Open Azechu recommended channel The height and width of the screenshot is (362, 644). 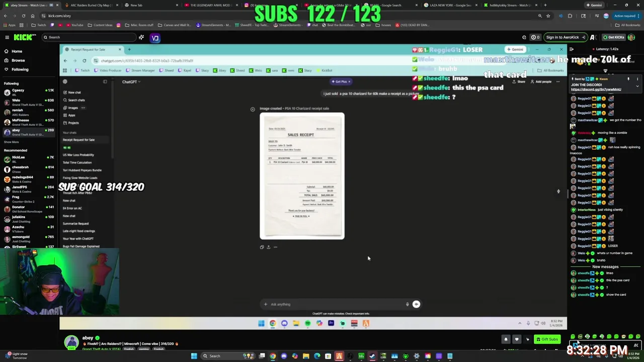pyautogui.click(x=29, y=229)
